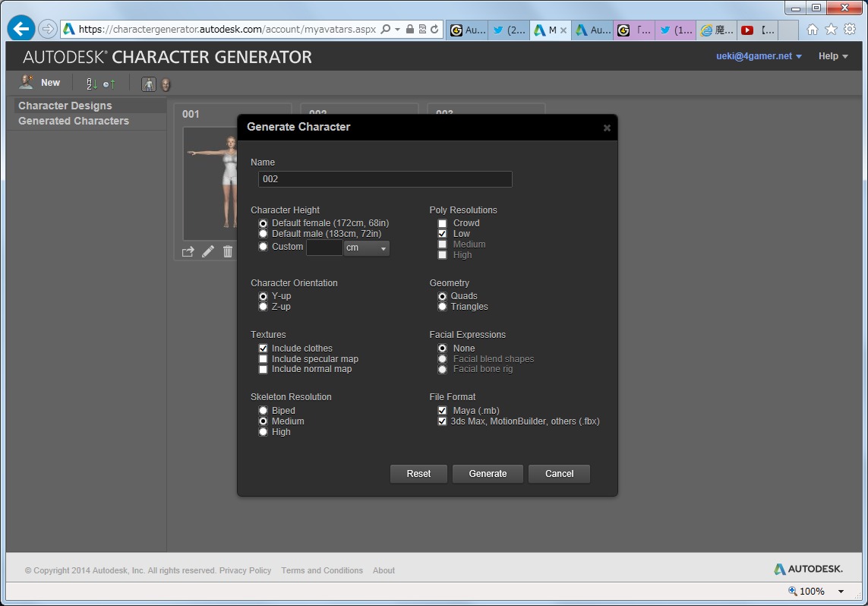Click the address bar search icon
The width and height of the screenshot is (868, 606).
pyautogui.click(x=386, y=30)
